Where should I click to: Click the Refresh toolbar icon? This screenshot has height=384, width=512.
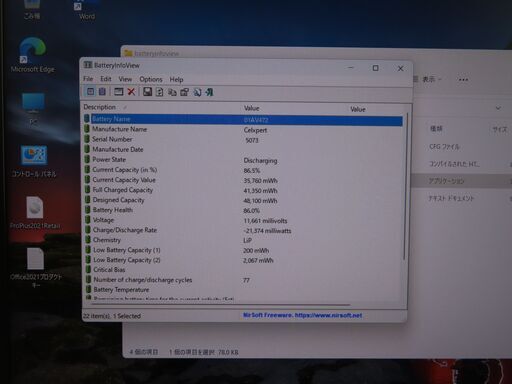click(160, 92)
